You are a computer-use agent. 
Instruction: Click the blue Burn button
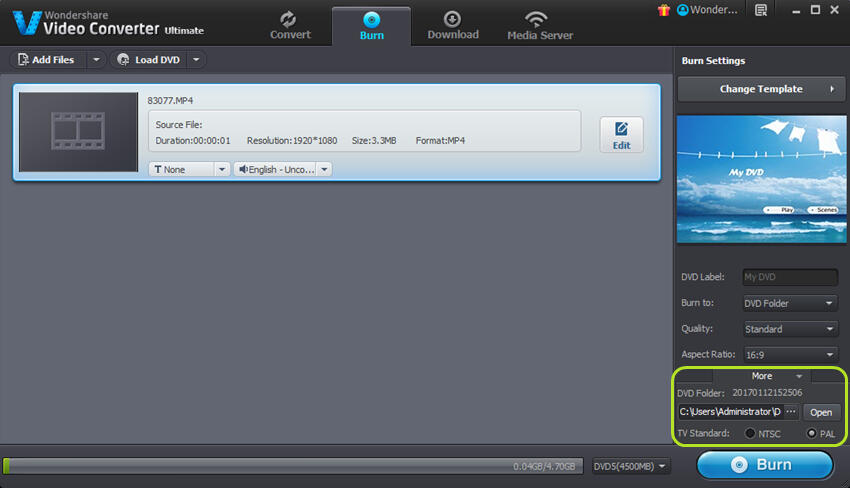765,465
